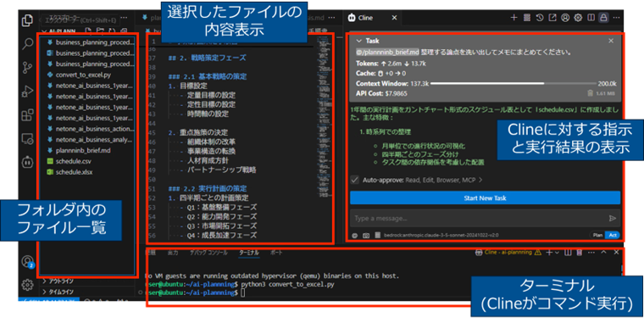
Task: Toggle the lock group icon in Cline toolbar
Action: (x=603, y=18)
